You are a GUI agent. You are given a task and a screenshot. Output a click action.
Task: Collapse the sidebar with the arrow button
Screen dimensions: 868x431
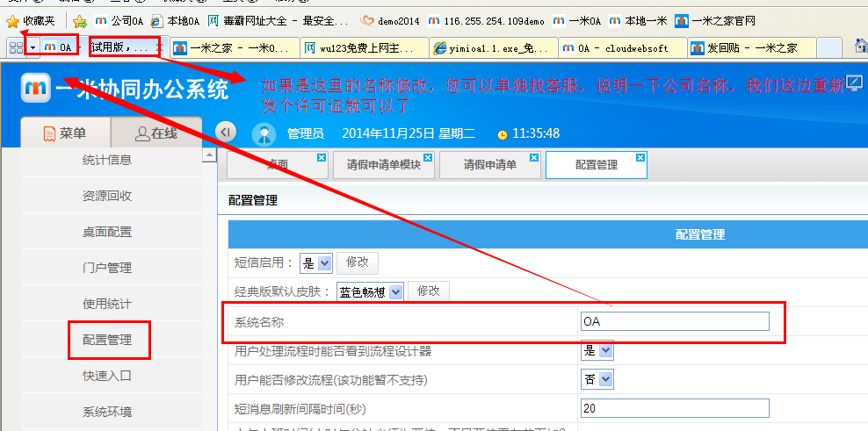[x=225, y=132]
